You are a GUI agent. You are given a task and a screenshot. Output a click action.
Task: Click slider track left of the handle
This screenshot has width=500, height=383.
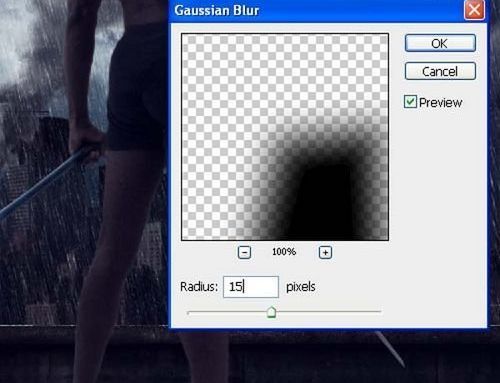pos(227,312)
